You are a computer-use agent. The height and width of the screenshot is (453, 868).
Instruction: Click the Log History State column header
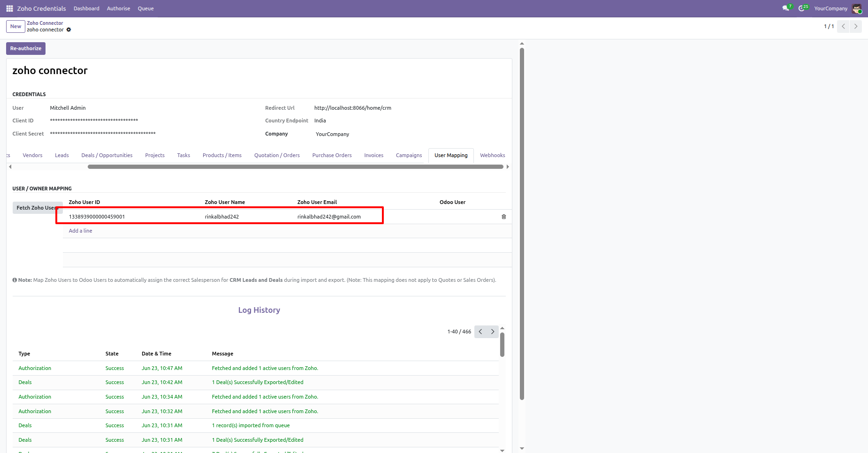tap(112, 354)
